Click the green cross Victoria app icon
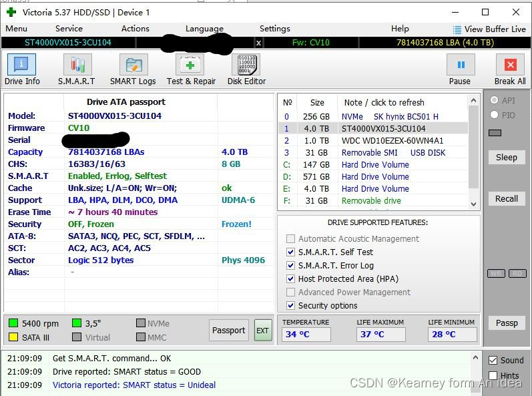Viewport: 532px width, 396px height. [x=11, y=12]
